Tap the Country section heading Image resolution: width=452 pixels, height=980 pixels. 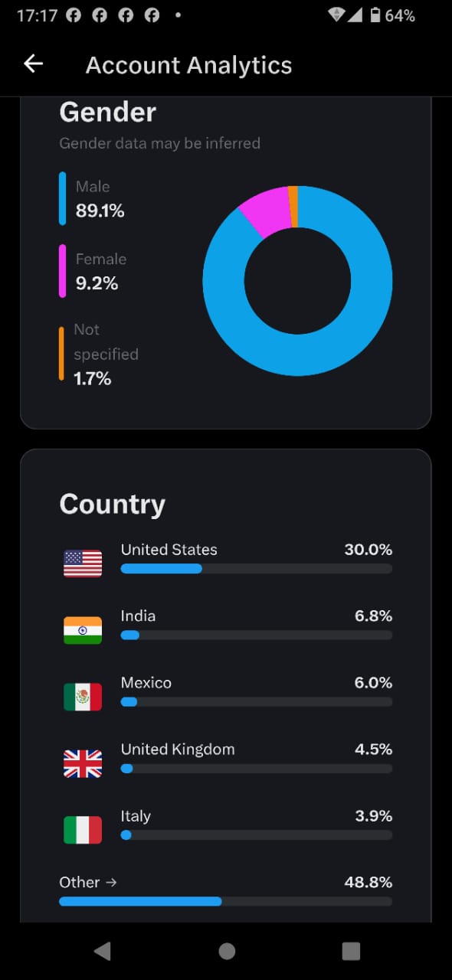pyautogui.click(x=112, y=505)
